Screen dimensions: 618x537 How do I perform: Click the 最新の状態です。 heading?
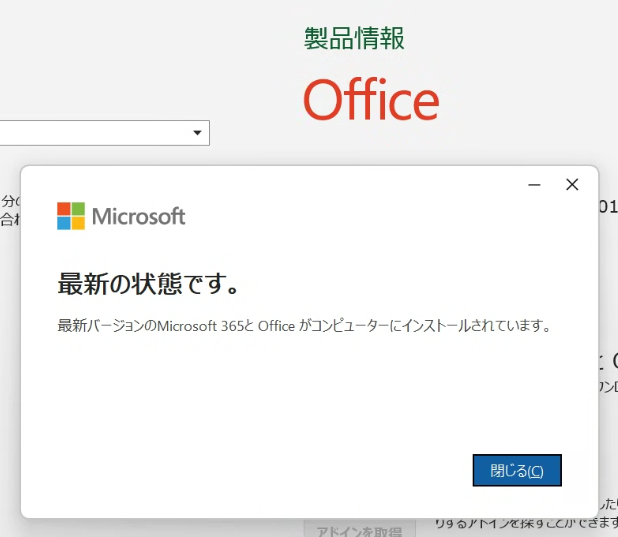pos(148,283)
